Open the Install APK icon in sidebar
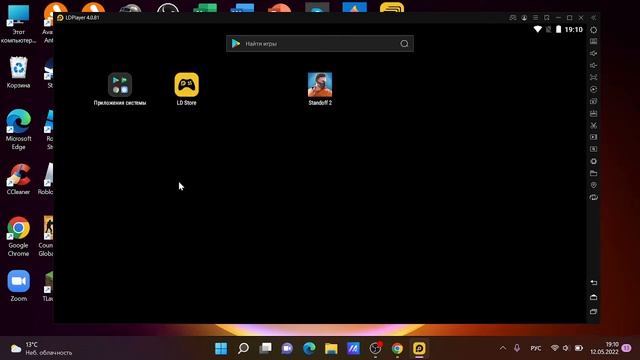Viewport: 640px width, 360px height. pyautogui.click(x=593, y=113)
